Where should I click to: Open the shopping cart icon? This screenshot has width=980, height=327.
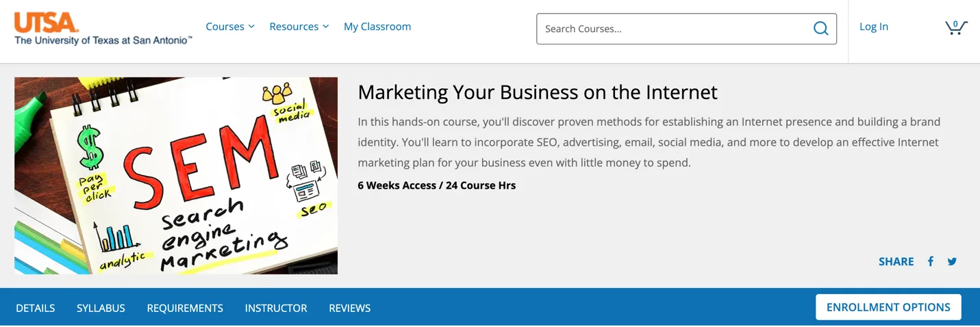tap(956, 27)
